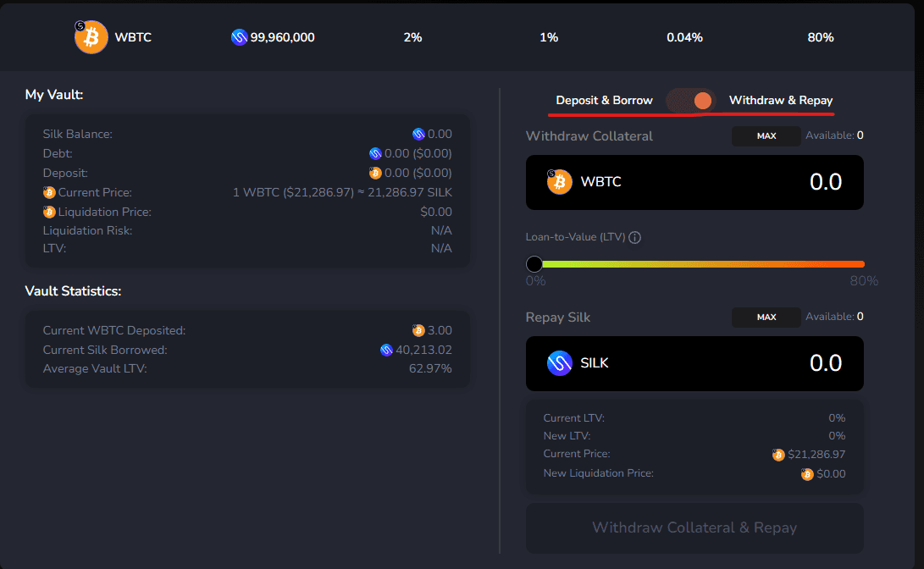Click the Bitcoin icon next to 3.00 deposited
This screenshot has height=569, width=924.
click(418, 330)
